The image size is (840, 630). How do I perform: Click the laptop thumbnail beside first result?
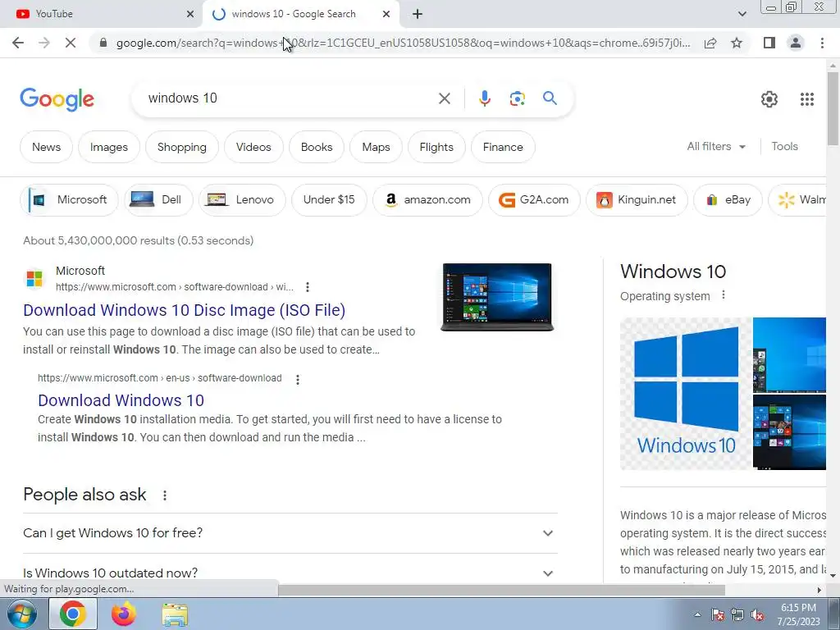coord(497,297)
